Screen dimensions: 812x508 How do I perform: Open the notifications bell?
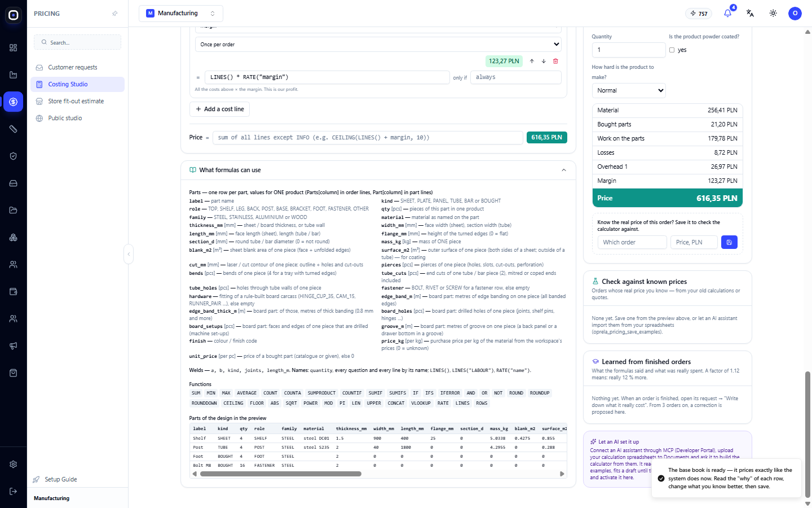coord(727,14)
